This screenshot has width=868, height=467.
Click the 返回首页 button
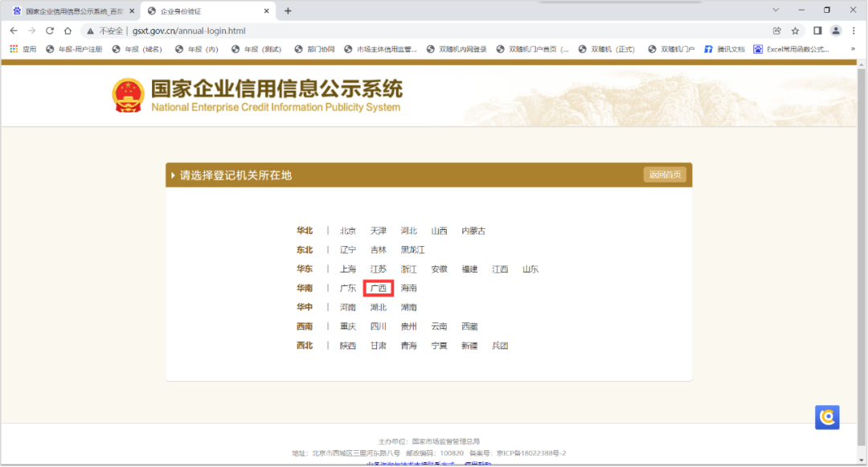coord(665,175)
